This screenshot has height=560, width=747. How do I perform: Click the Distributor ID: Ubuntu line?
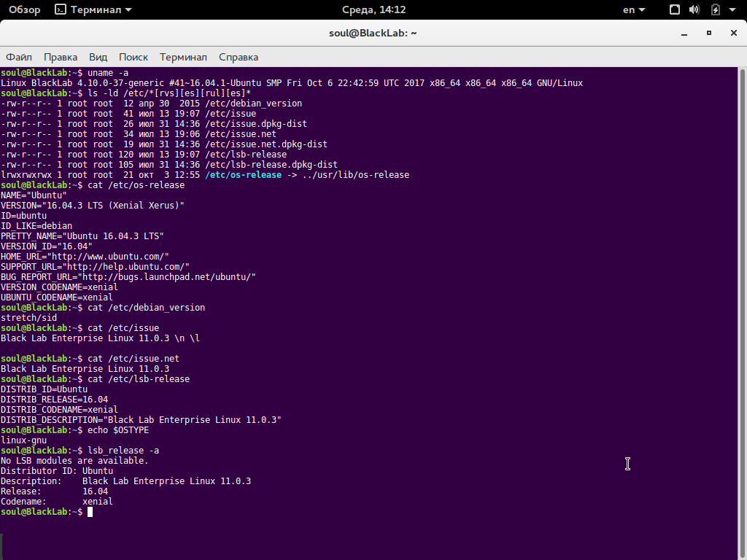click(x=57, y=471)
